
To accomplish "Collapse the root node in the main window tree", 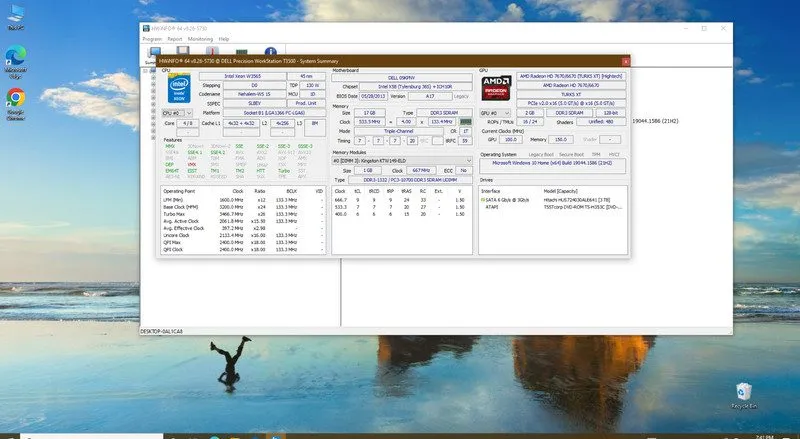I will (145, 71).
